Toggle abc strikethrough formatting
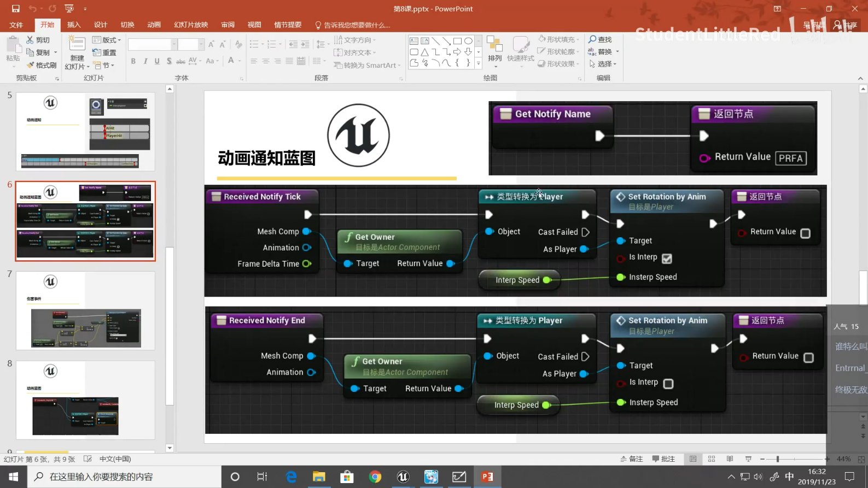The image size is (868, 488). click(x=180, y=61)
